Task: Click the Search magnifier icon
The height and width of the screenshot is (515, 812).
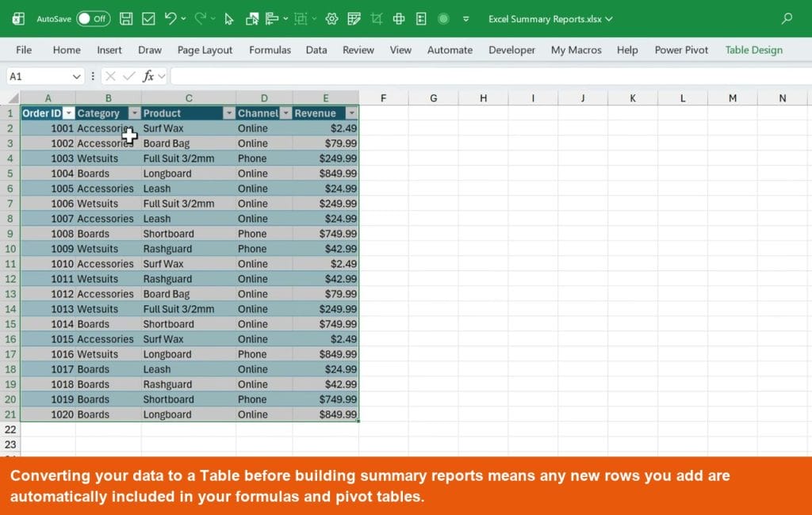Action: 787,19
